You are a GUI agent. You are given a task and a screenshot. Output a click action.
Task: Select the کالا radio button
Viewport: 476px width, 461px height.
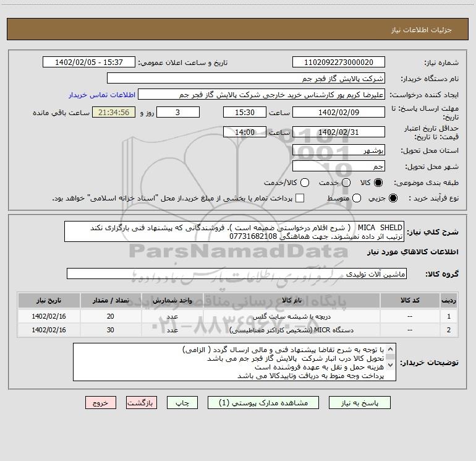pos(378,183)
